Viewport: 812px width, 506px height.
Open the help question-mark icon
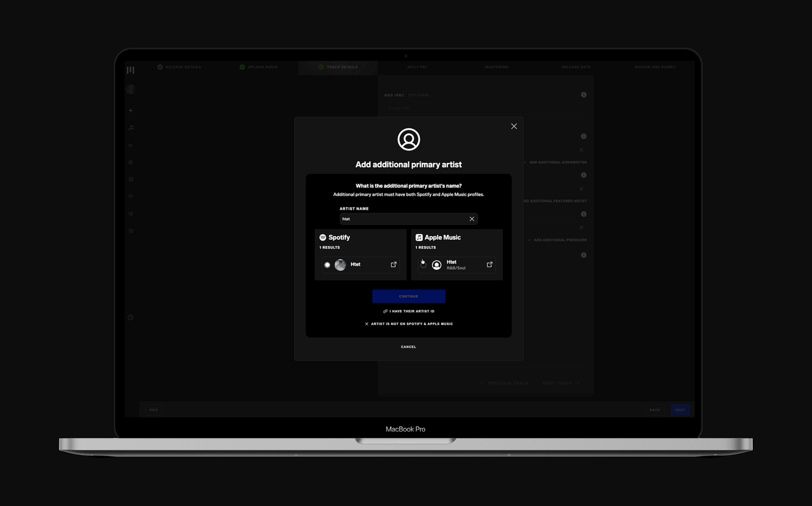click(131, 317)
